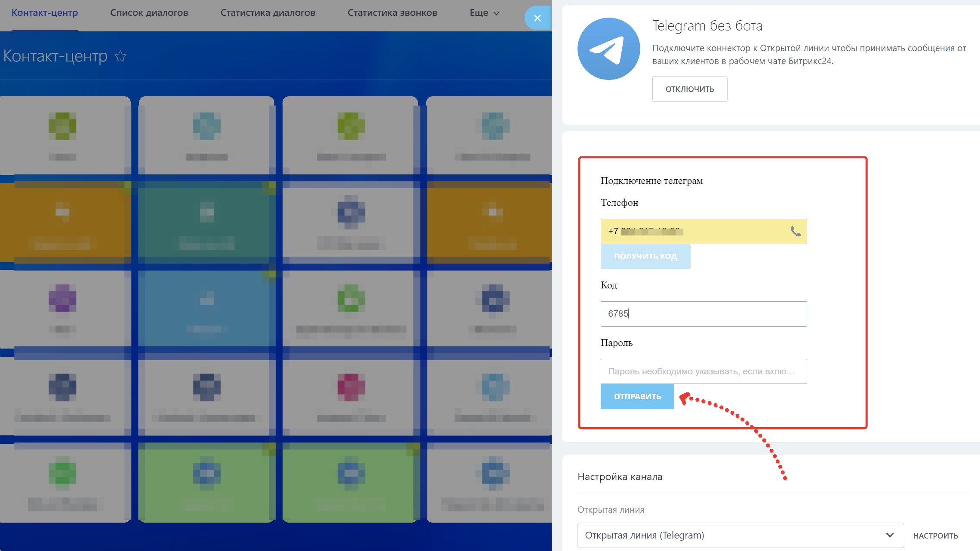The width and height of the screenshot is (980, 551).
Task: Select the orange highlighted connector tile on the left
Action: (65, 222)
